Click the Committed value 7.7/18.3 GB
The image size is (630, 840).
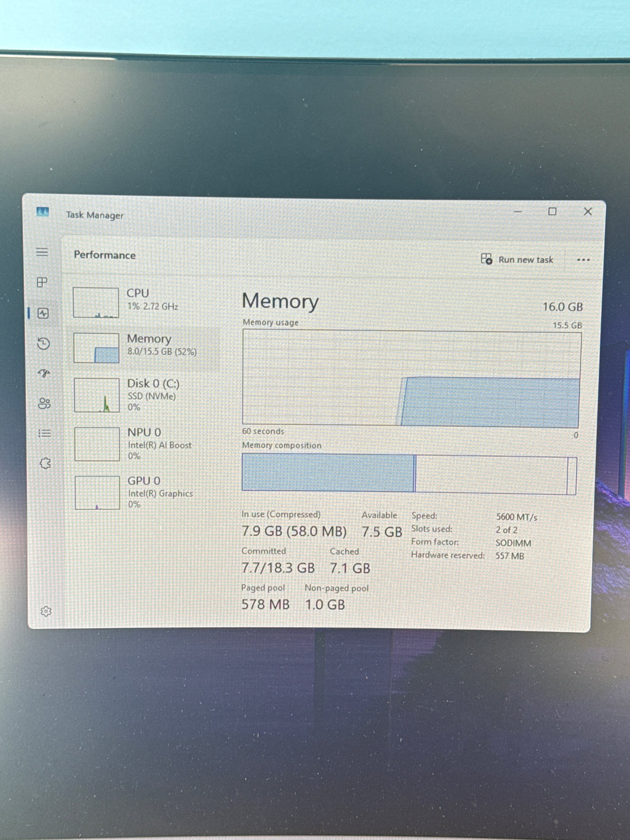[x=278, y=568]
